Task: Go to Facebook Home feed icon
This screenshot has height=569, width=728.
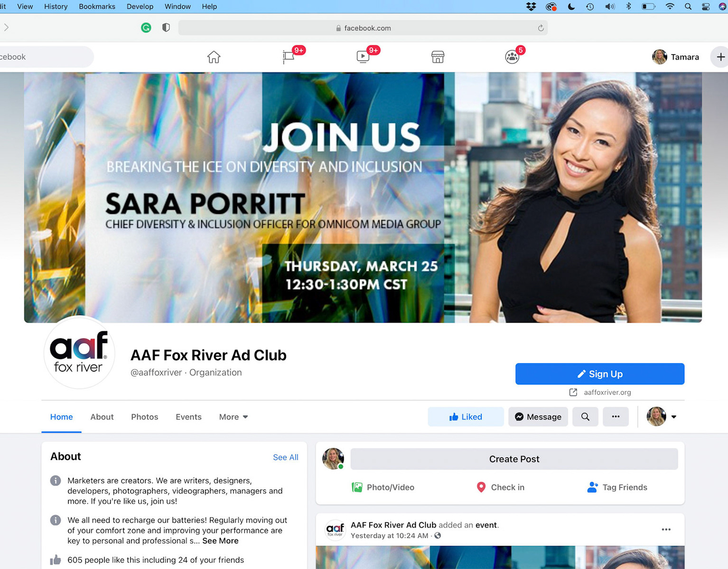Action: [214, 57]
